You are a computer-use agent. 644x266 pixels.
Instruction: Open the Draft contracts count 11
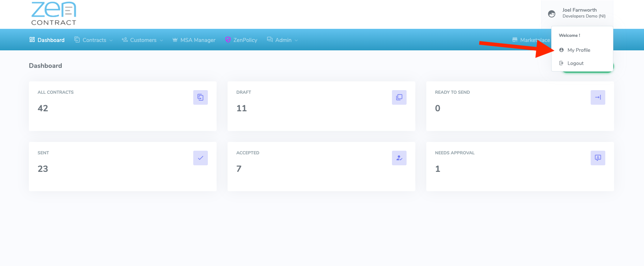pos(241,108)
